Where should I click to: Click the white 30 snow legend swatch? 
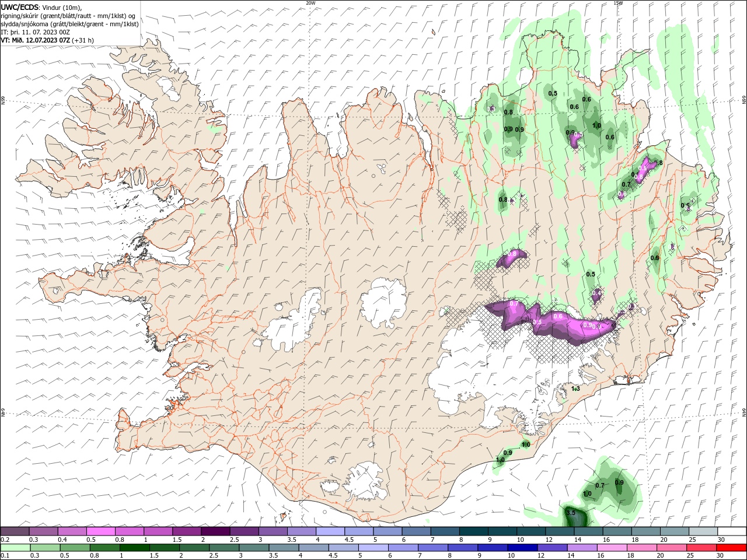coord(732,531)
